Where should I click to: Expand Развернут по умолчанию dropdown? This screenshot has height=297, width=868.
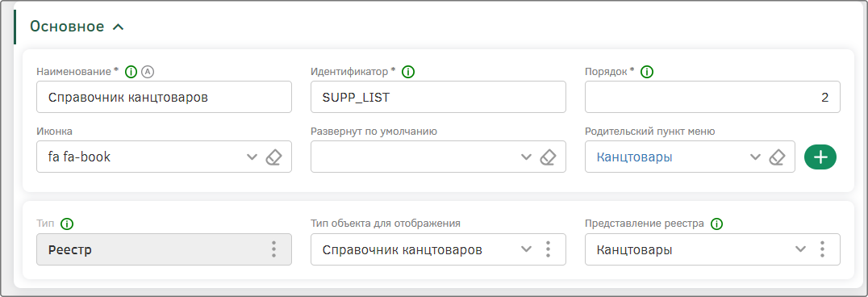click(526, 157)
